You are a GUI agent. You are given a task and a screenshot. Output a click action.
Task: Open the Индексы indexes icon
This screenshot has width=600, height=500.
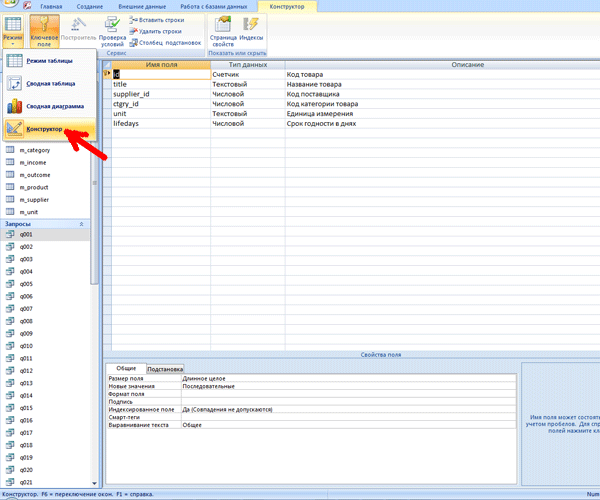(x=251, y=29)
